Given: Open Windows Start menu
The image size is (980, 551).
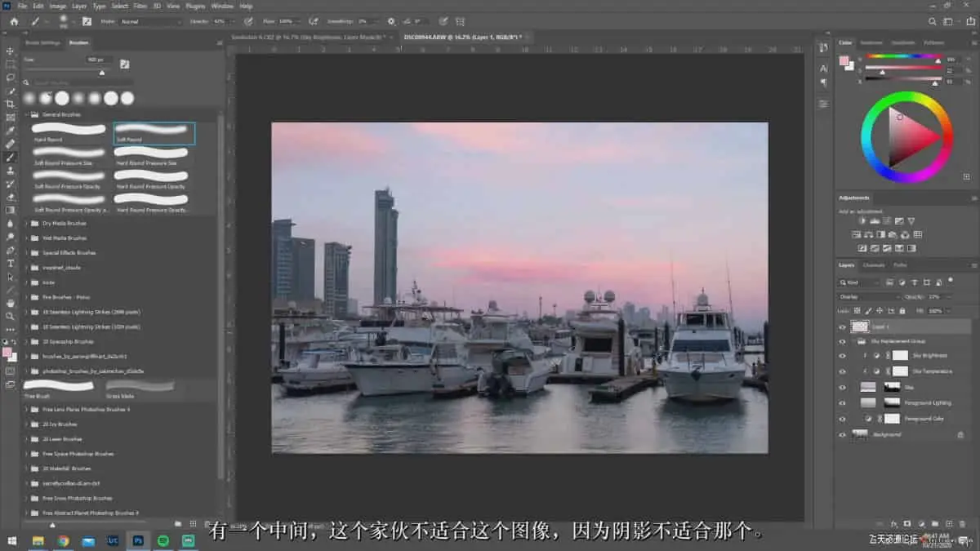Looking at the screenshot, I should click(12, 540).
